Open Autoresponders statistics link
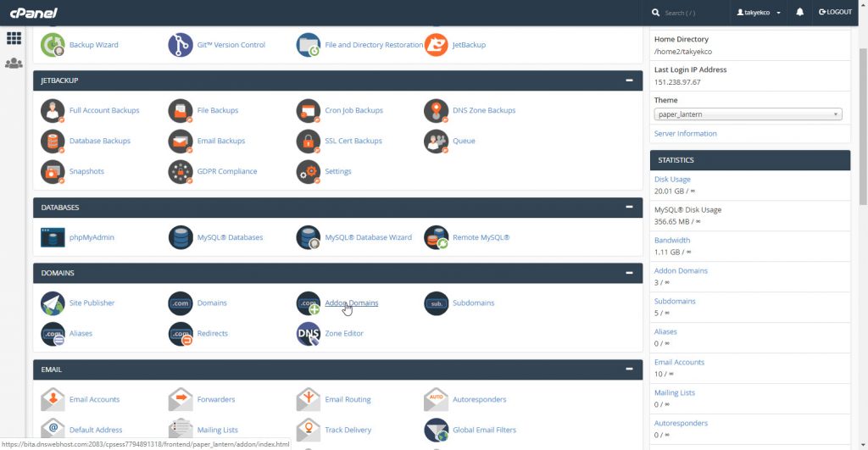Viewport: 868px width, 450px height. (x=681, y=424)
